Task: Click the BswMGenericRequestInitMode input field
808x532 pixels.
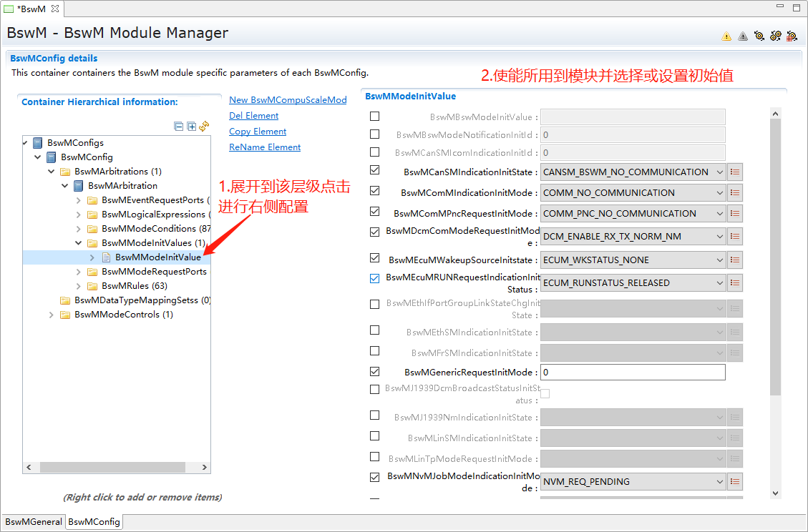Action: (633, 373)
